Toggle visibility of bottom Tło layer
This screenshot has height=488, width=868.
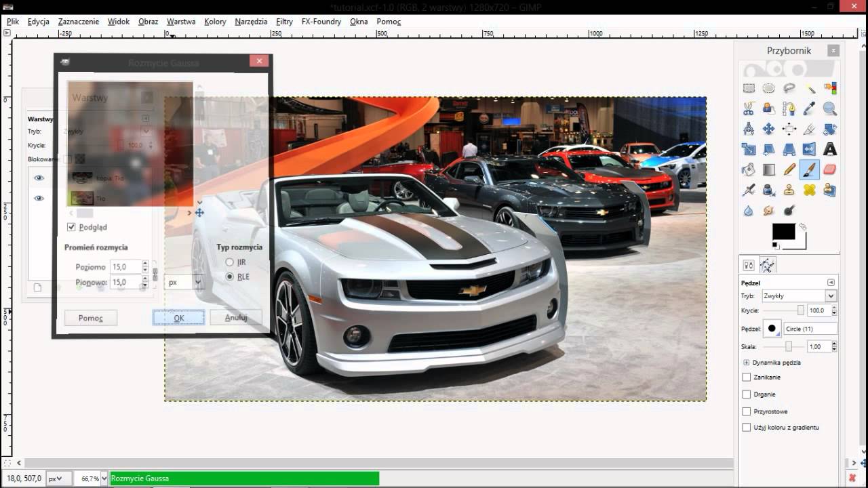[x=39, y=198]
